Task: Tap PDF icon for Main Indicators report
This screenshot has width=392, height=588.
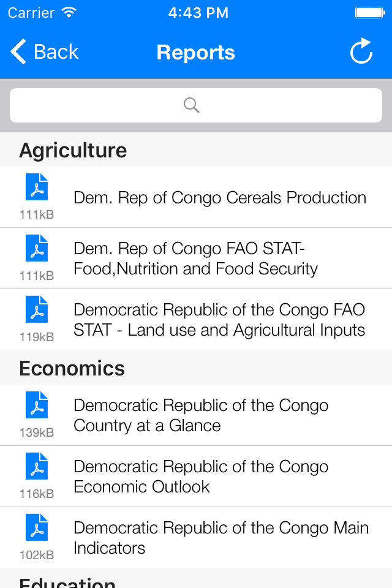Action: pos(37,528)
